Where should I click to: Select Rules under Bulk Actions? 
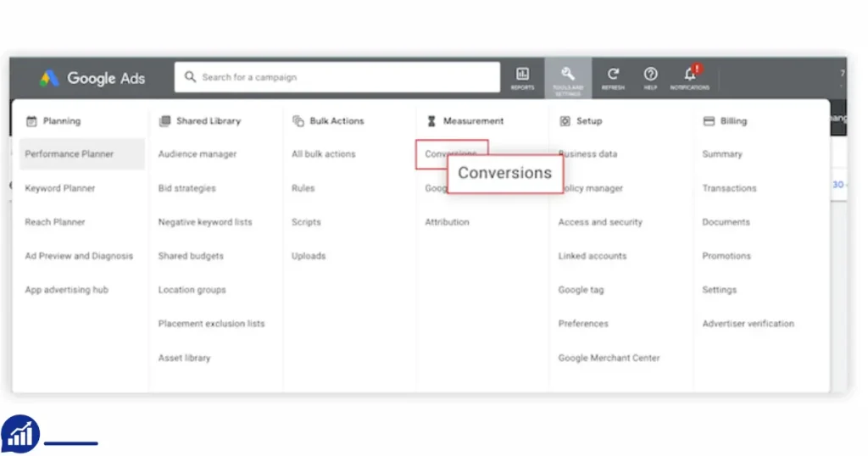303,188
